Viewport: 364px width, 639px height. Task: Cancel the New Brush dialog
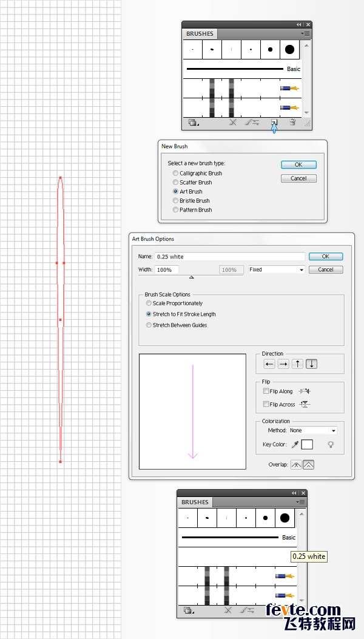pos(298,178)
